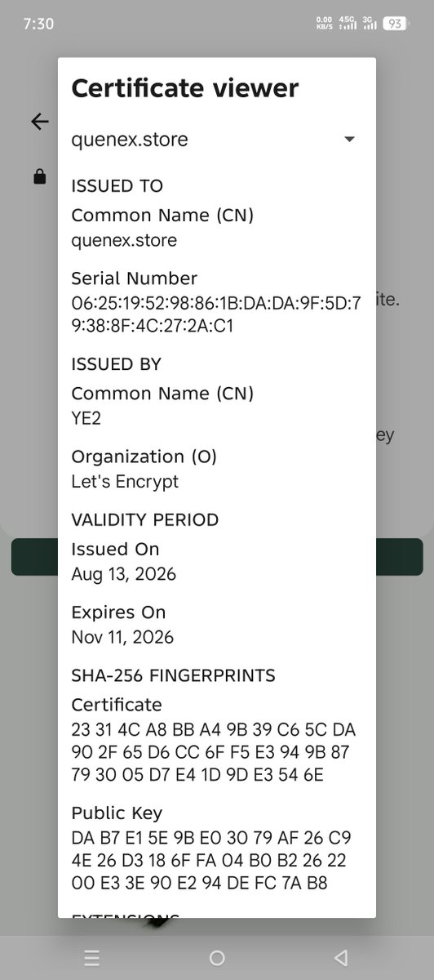Tap the Let's Encrypt organization value
This screenshot has height=980, width=434.
tap(125, 481)
